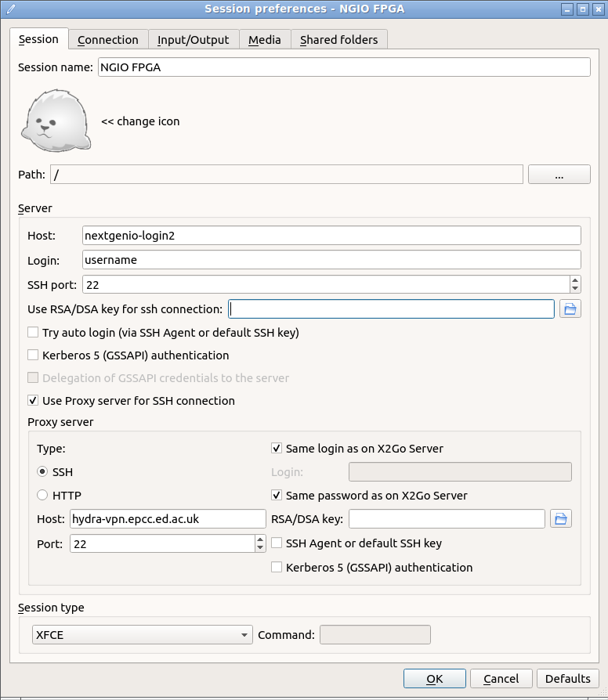Click the Session name field 'NGIO FPGA'
Screen dimensions: 608x700
tap(344, 67)
